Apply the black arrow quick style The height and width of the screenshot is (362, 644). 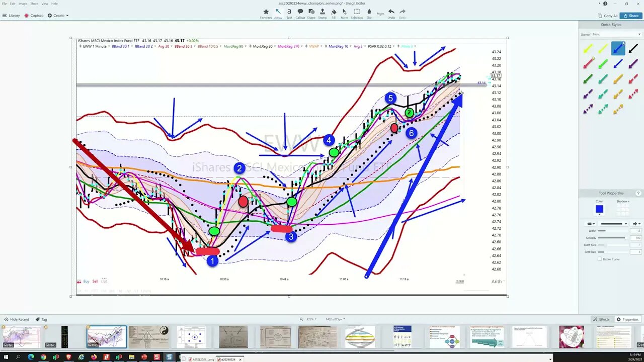click(x=633, y=49)
